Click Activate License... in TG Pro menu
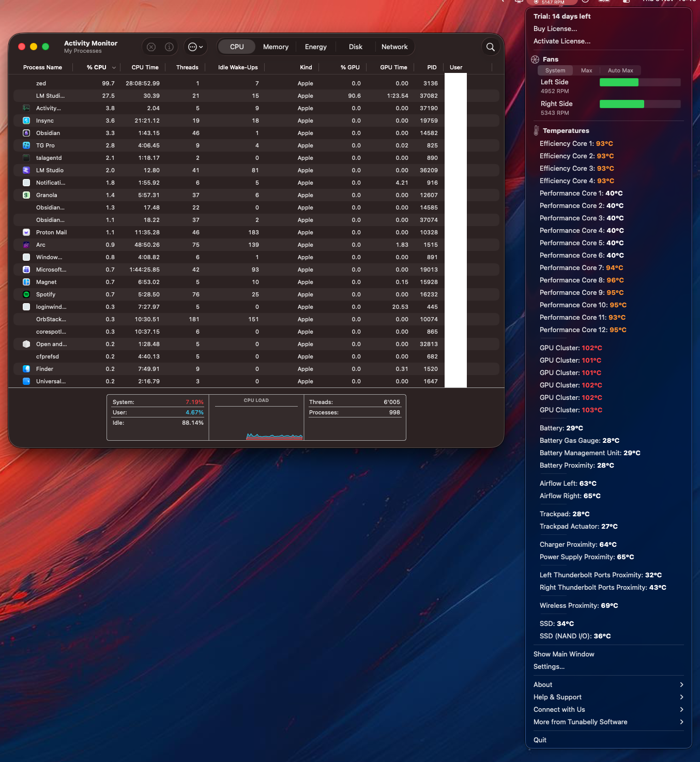The image size is (700, 762). 562,41
